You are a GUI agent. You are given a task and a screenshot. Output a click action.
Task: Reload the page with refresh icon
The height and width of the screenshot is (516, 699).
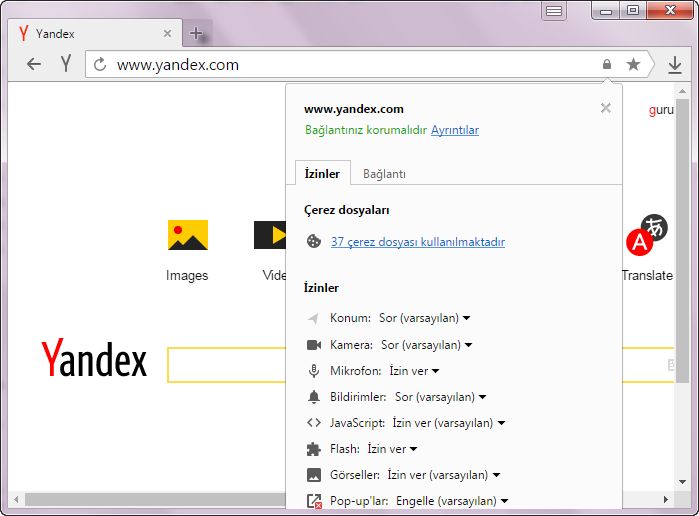(100, 65)
